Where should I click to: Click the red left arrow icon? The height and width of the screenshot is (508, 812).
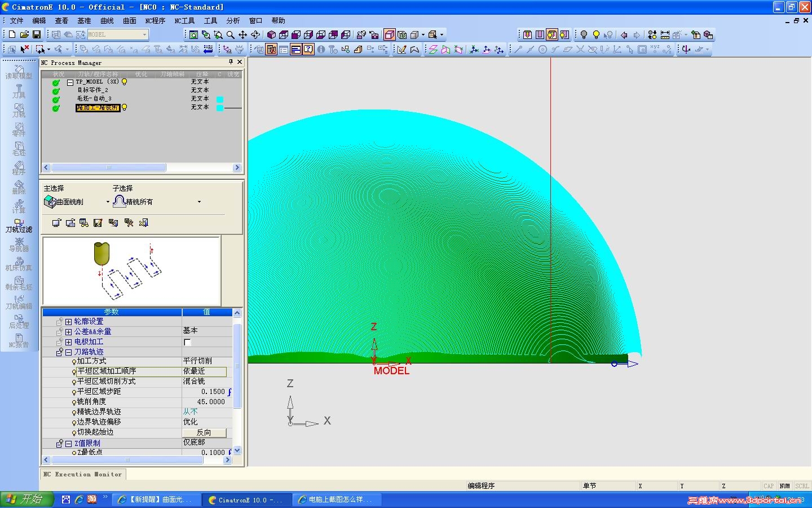624,34
